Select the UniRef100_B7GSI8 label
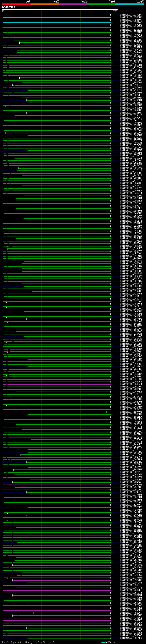 131,394
